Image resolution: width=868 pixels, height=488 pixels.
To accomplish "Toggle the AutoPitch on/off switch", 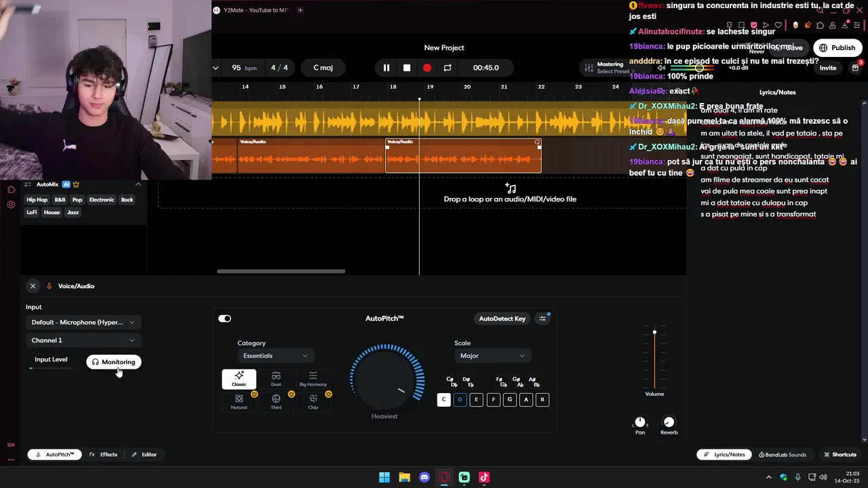I will tap(224, 319).
